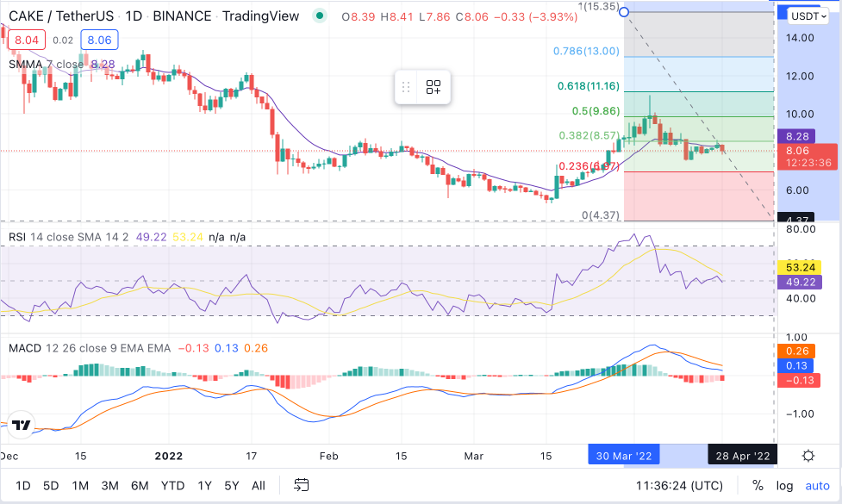Open the layout grid-plus icon in floating toolbar

pyautogui.click(x=433, y=87)
